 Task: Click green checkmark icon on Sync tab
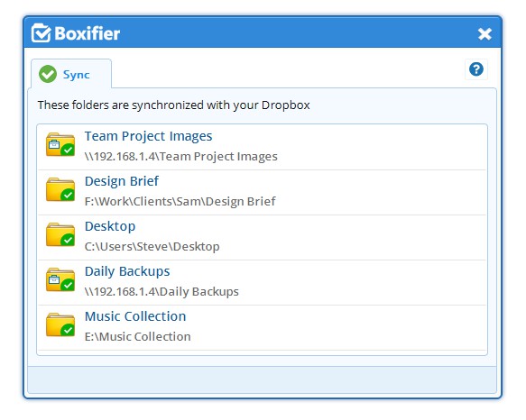coord(48,74)
